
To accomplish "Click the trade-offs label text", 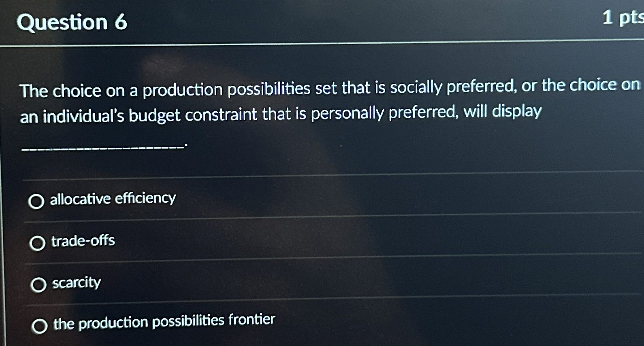I will pos(82,242).
